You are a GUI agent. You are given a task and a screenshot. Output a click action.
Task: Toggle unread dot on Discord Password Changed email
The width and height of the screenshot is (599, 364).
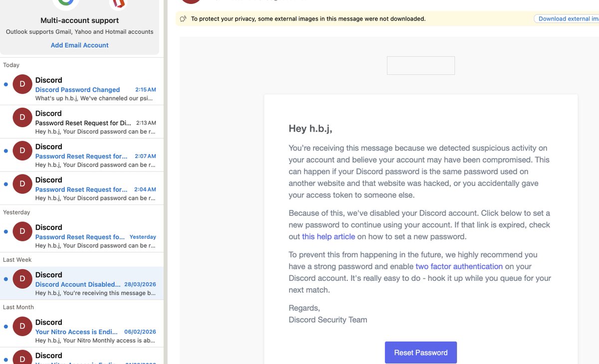[x=5, y=85]
